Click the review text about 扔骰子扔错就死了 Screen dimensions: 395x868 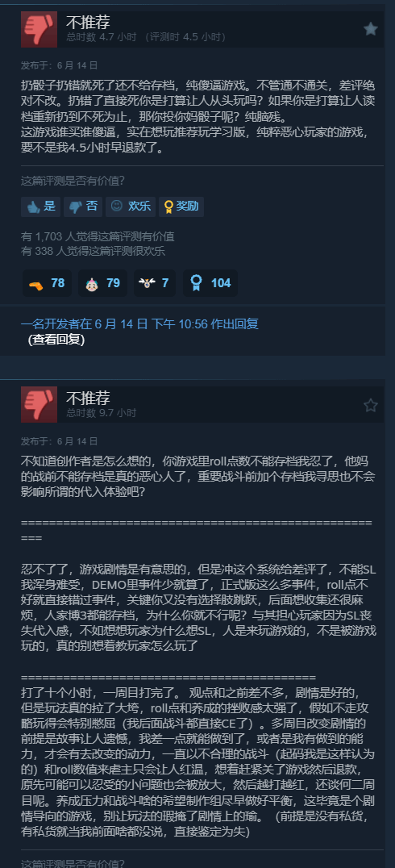(x=198, y=118)
